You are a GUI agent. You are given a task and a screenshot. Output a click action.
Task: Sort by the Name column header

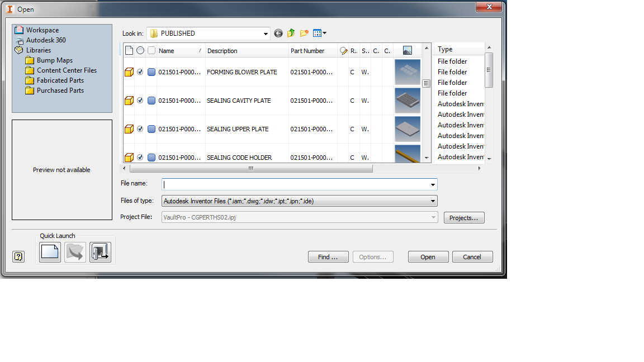pos(181,51)
